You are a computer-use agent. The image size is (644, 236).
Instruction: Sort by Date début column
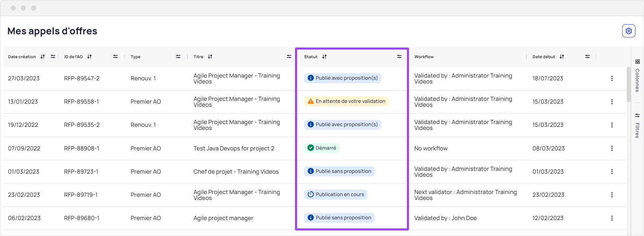pyautogui.click(x=562, y=56)
